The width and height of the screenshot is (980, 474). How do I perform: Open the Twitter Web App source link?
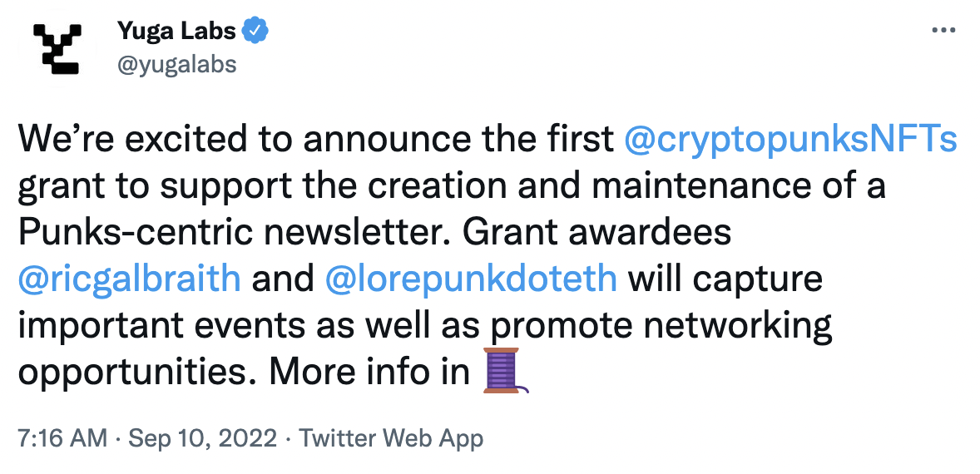(391, 438)
